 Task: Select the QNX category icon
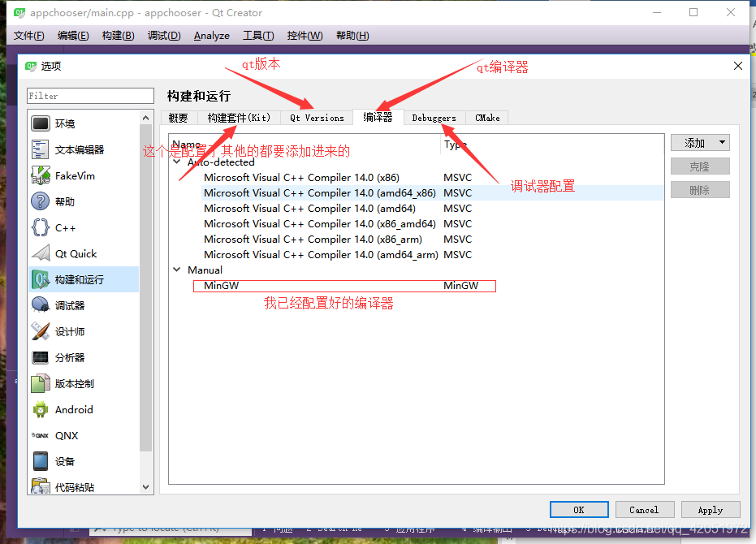[41, 435]
